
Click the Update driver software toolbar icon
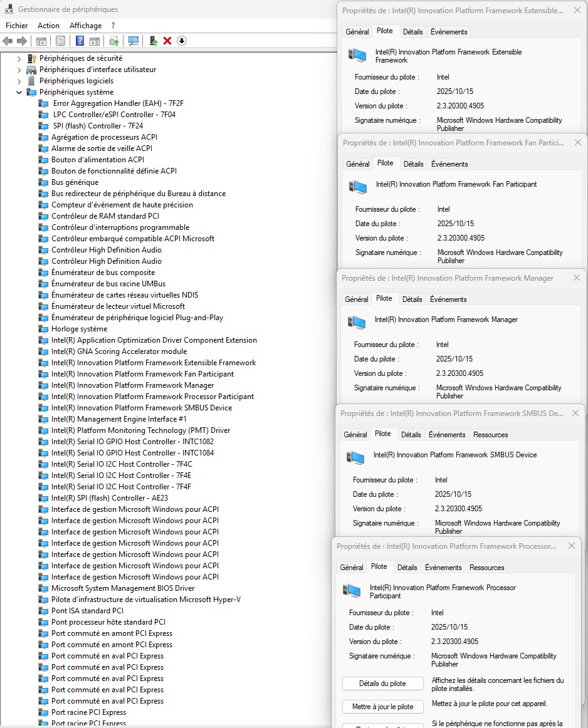click(x=113, y=41)
